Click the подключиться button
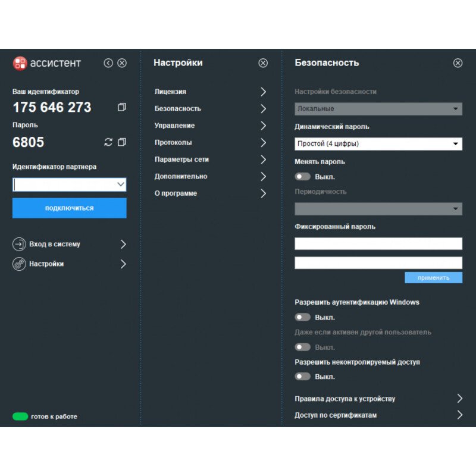Screen dimensions: 476x476 (x=69, y=208)
